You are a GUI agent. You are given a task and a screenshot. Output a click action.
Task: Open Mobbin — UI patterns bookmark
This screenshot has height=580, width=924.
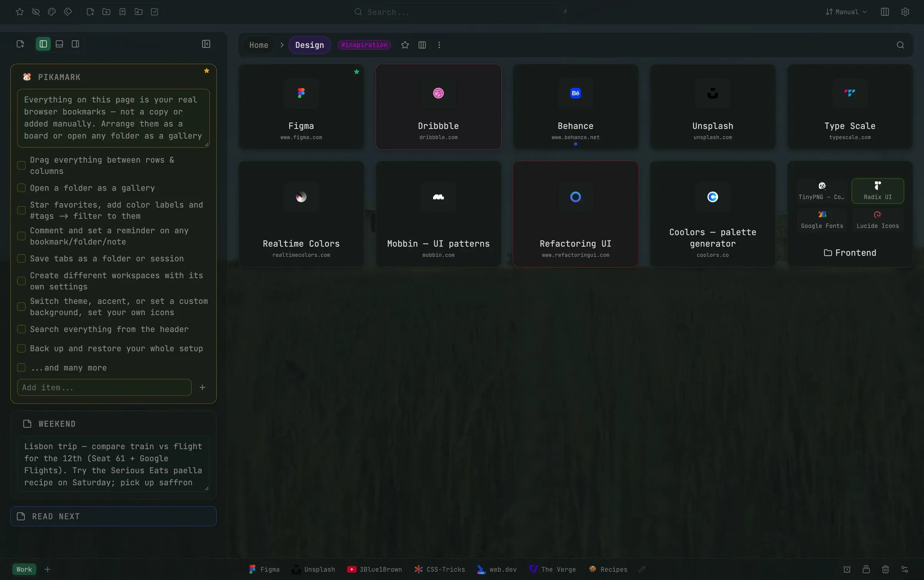pos(439,214)
